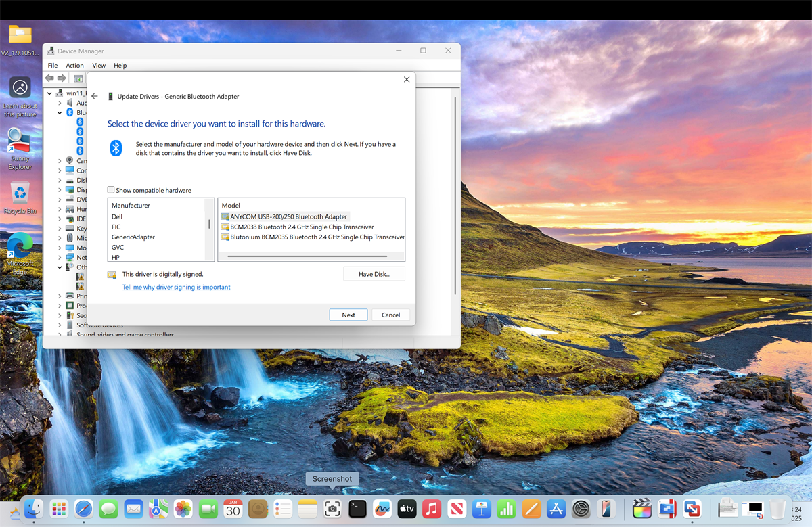
Task: Click the back arrow in Update Drivers dialog
Action: [95, 97]
